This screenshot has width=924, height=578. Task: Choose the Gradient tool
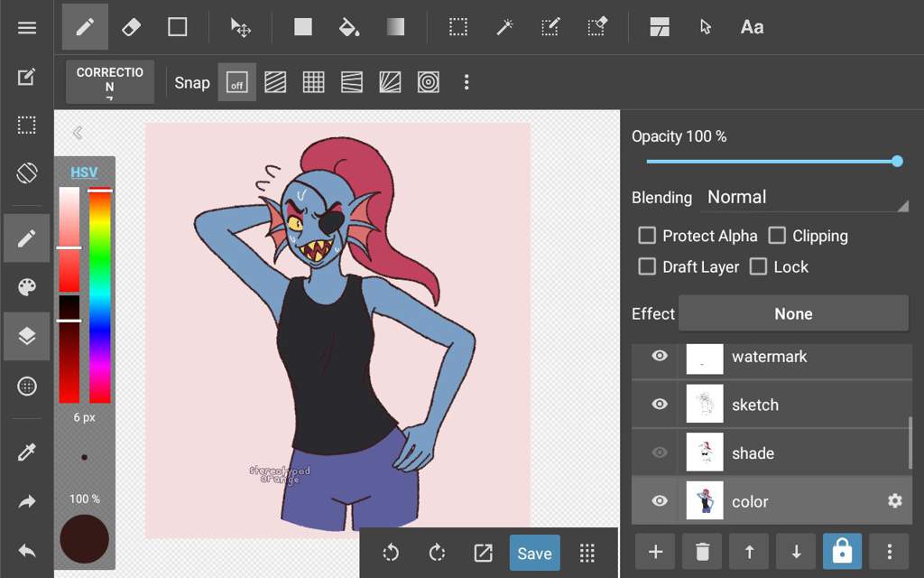pos(395,27)
